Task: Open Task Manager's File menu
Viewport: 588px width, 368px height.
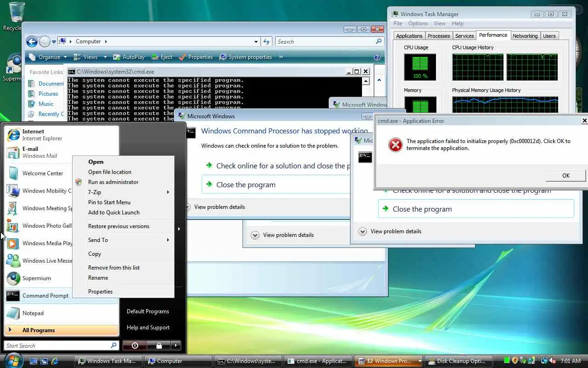Action: click(398, 23)
